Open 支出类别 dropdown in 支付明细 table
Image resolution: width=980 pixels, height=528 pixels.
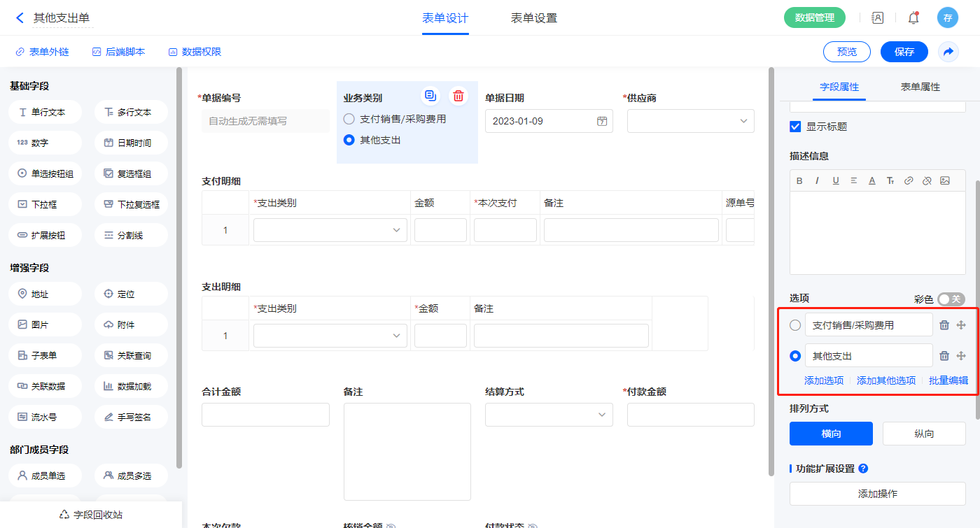(330, 230)
